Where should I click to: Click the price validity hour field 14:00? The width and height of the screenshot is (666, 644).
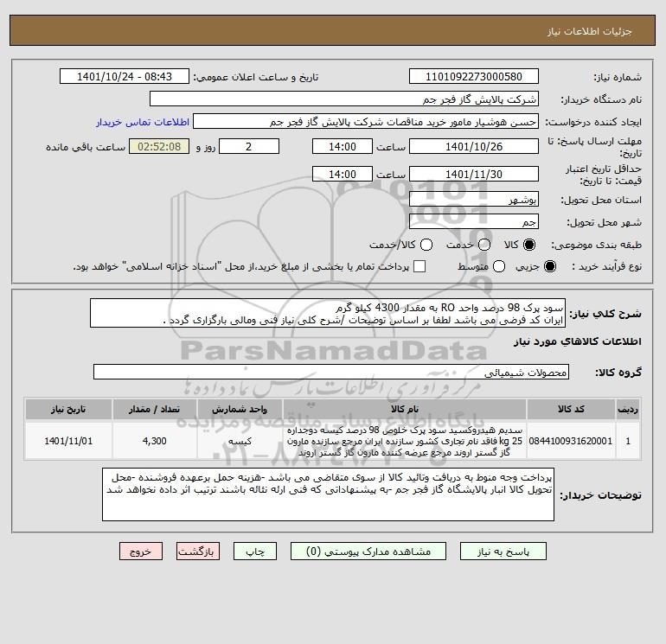(343, 174)
